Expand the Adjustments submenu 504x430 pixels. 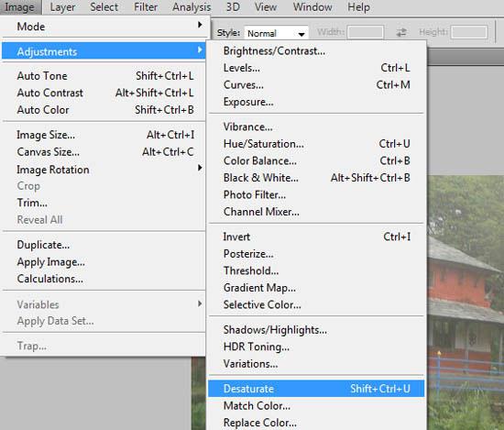[104, 51]
